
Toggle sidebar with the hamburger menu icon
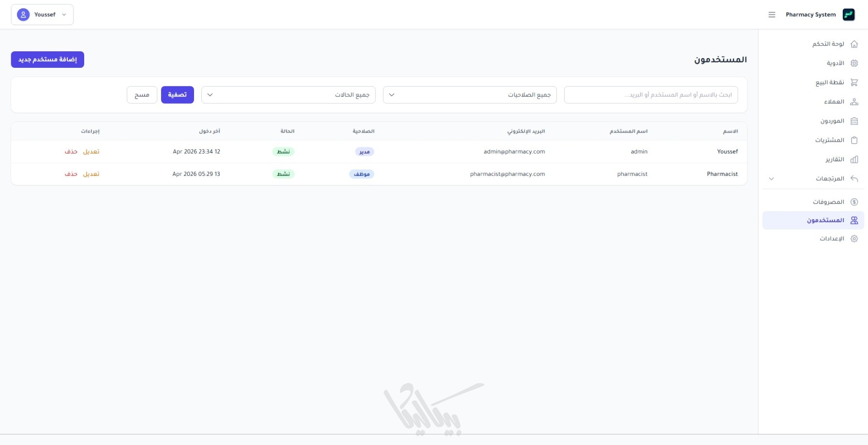point(772,15)
